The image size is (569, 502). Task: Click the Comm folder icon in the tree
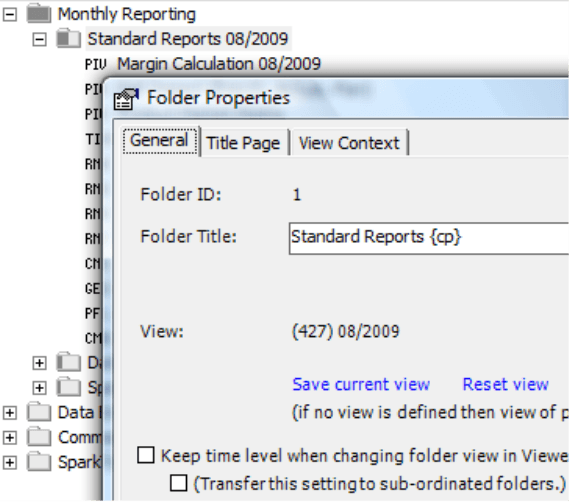(x=39, y=437)
